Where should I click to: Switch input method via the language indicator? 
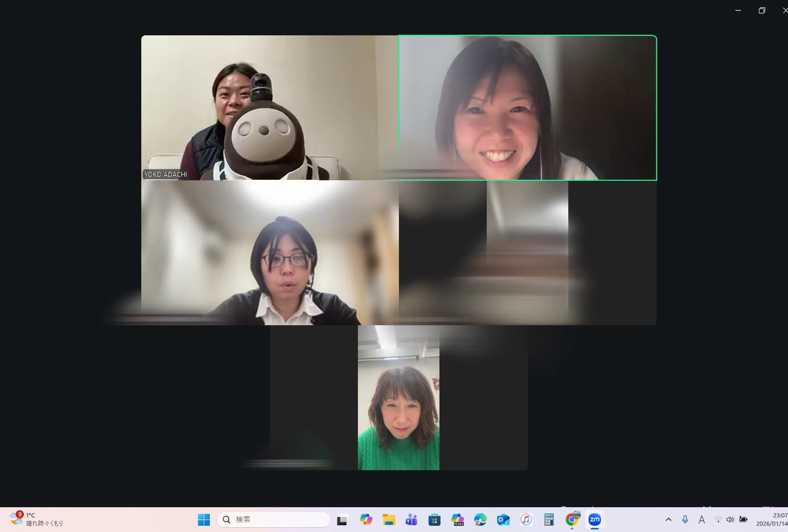point(702,520)
